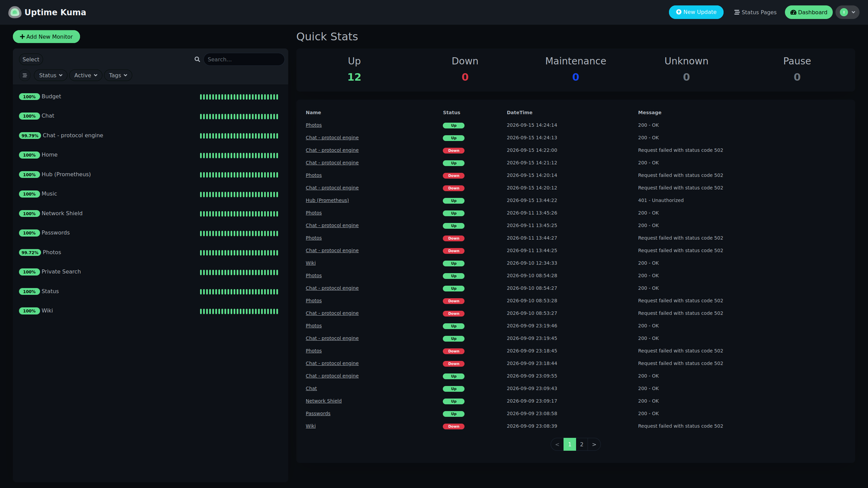Open Chat - protocol engine monitor in sidebar
This screenshot has height=488, width=868.
[x=150, y=136]
